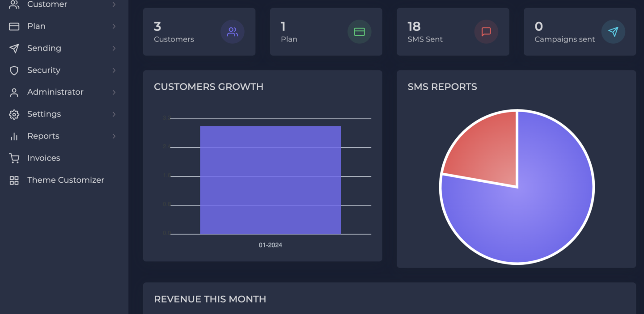This screenshot has width=644, height=314.
Task: Expand the Settings menu chevron
Action: coord(114,114)
